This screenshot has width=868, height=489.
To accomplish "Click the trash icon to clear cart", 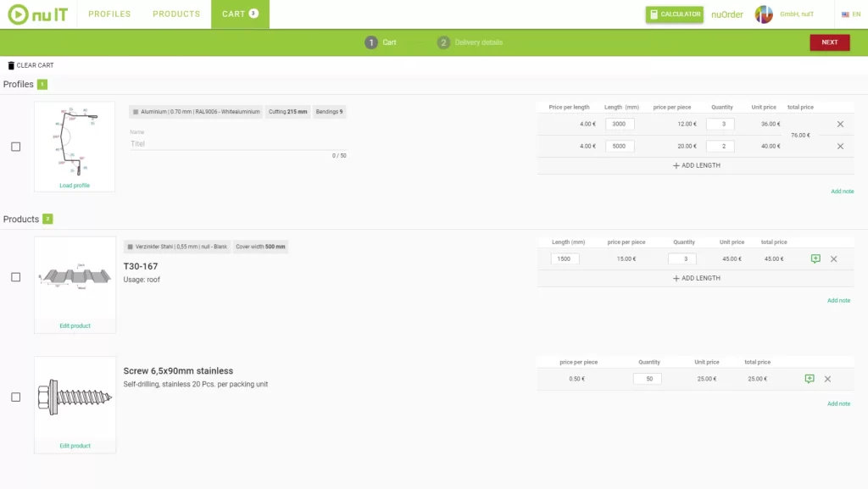I will (x=11, y=65).
